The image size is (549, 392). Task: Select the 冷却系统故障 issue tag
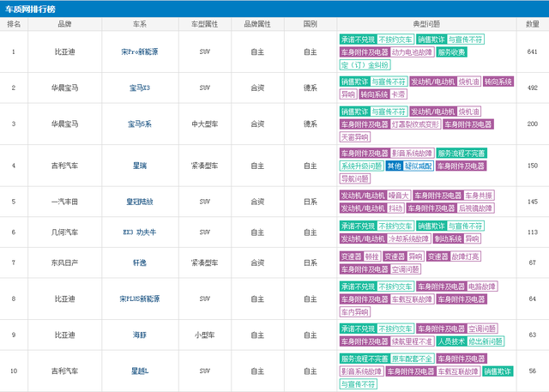point(408,238)
